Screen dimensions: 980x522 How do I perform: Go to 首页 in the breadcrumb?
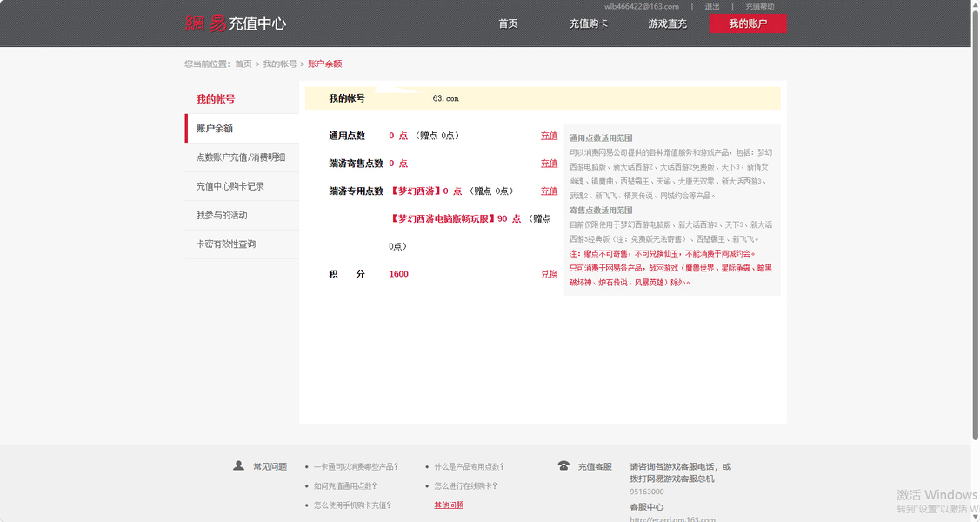coord(243,64)
